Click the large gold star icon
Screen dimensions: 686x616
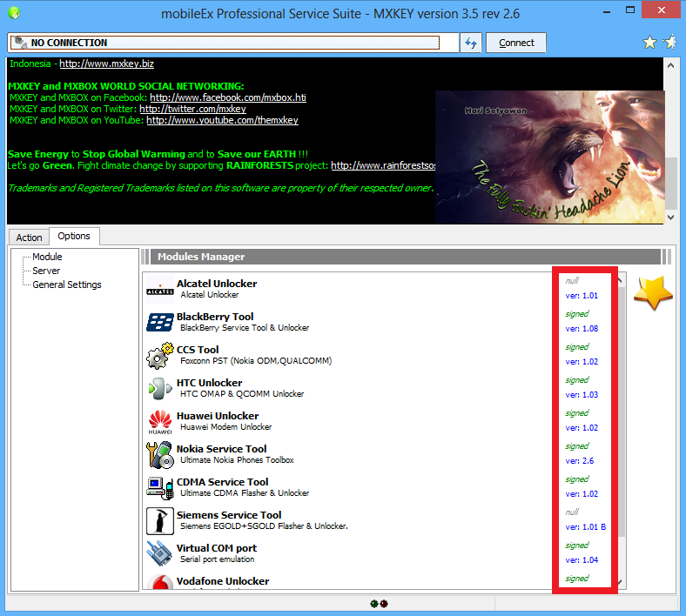[x=653, y=292]
